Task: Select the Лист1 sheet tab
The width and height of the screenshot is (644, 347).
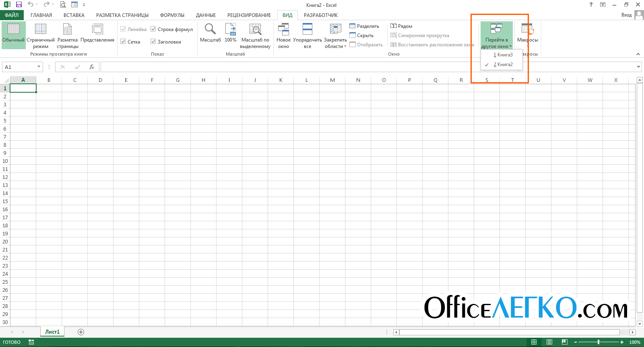Action: [52, 332]
